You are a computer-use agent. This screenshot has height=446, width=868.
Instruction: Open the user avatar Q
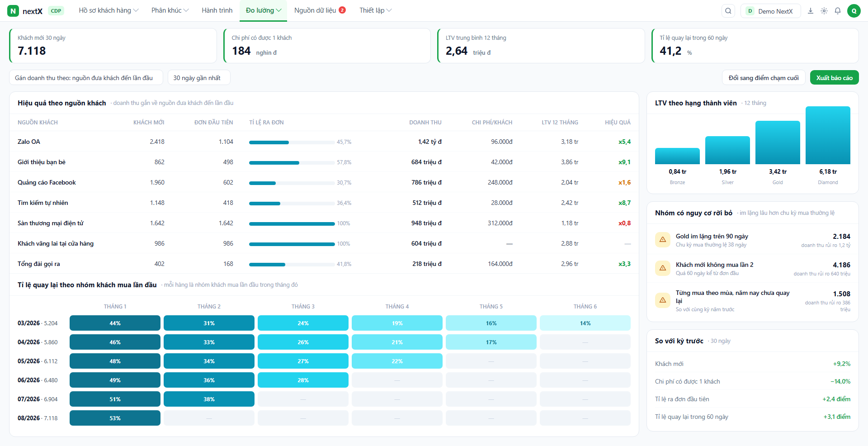coord(854,11)
